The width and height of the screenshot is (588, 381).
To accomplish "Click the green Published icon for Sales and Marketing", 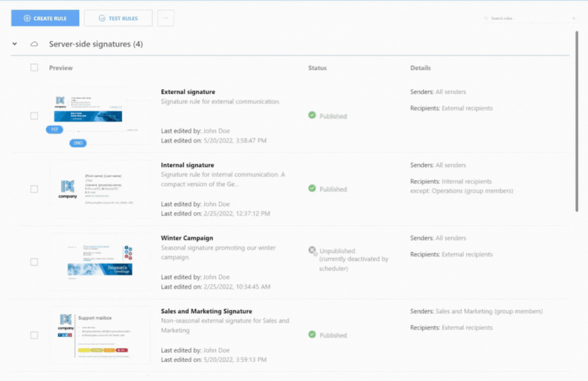I will coord(312,334).
